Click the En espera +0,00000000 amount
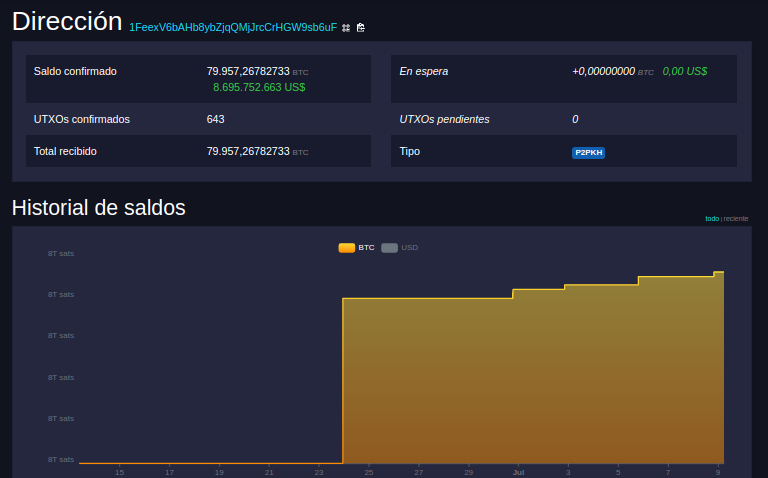The height and width of the screenshot is (478, 768). [603, 71]
